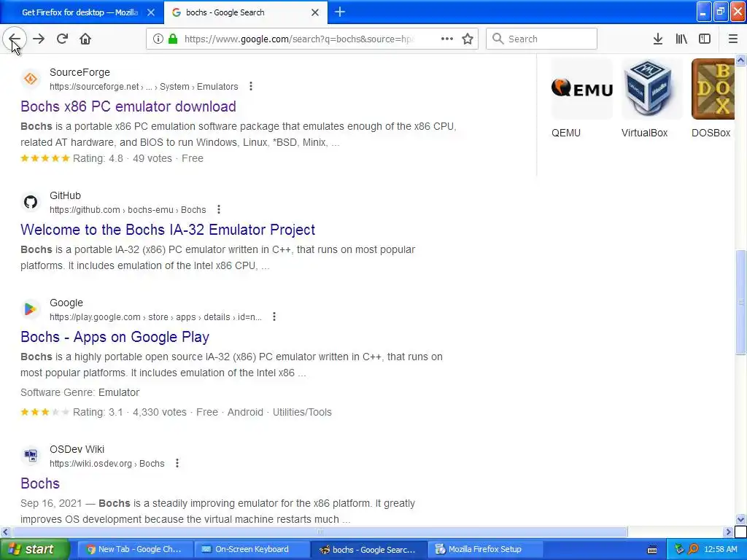Click the OSDev Wiki favicon
Viewport: 747px width, 560px height.
point(31,456)
